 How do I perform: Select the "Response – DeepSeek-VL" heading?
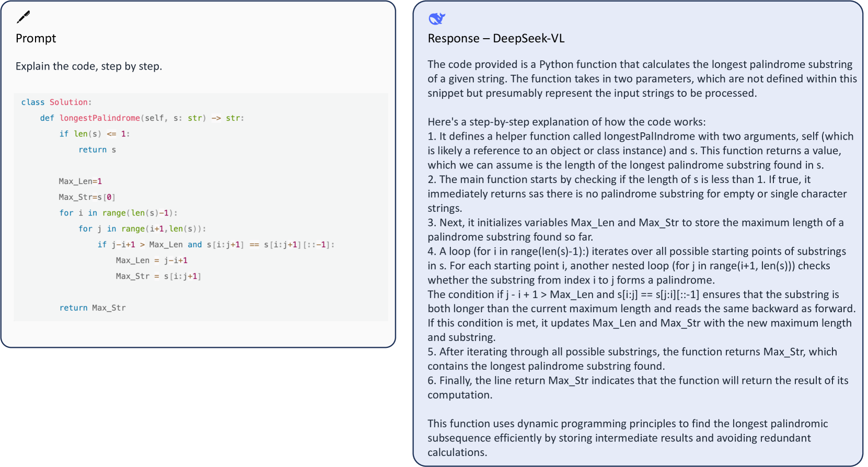[496, 38]
